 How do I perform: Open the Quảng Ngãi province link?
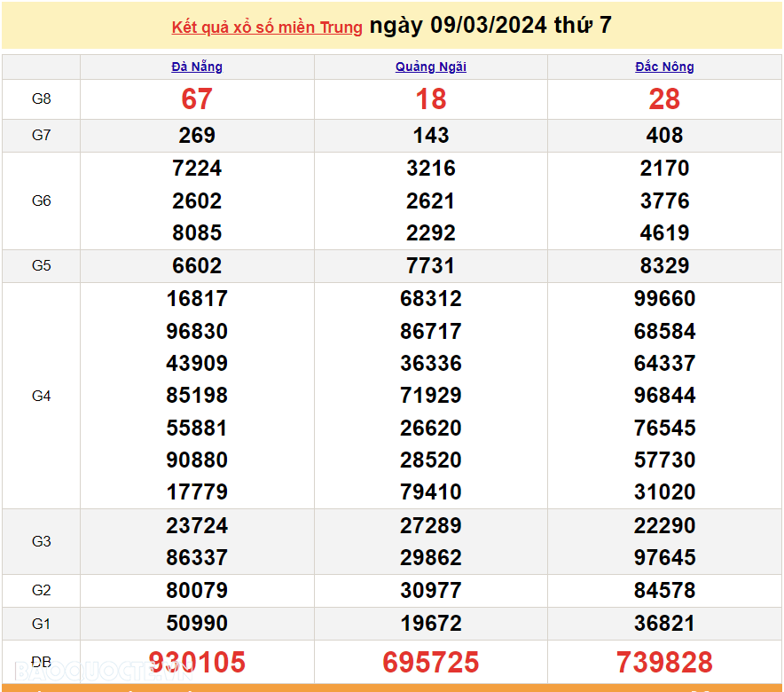point(431,67)
